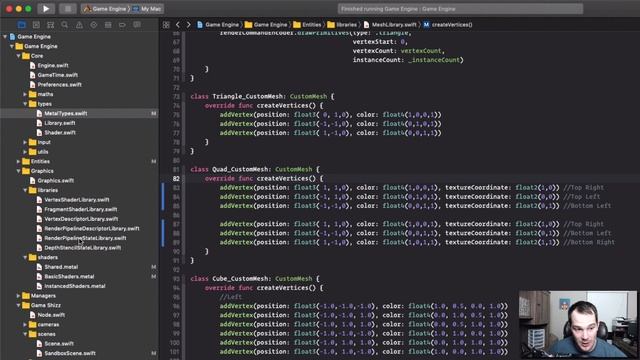The height and width of the screenshot is (360, 640).
Task: Open the Game Engine scheme selector
Action: [x=106, y=9]
